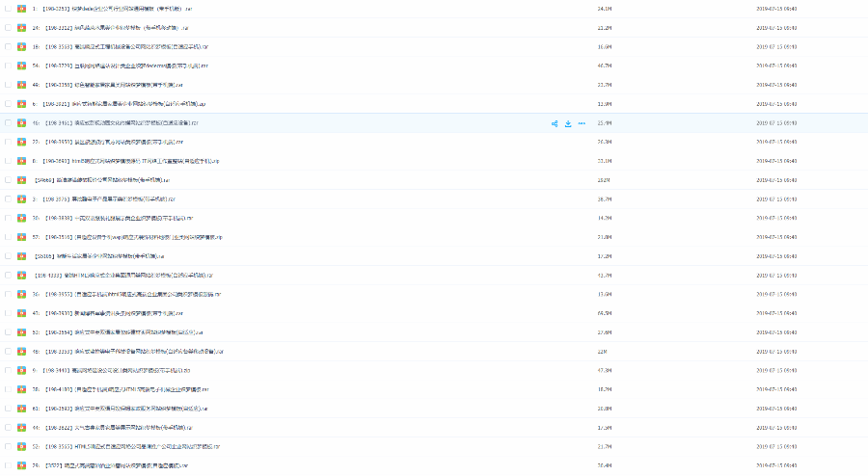Click the archive icon of the 66.5M file
The image size is (868, 476).
[x=21, y=313]
